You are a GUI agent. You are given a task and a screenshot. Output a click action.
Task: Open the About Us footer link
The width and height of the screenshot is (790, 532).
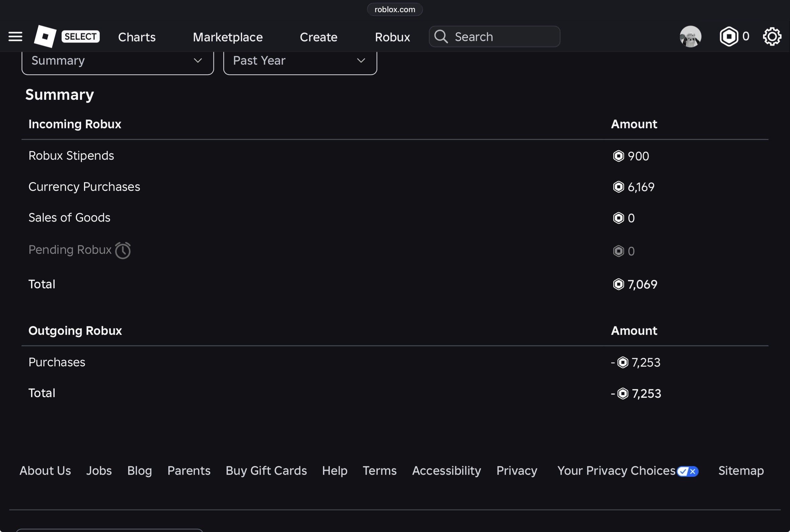coord(45,471)
